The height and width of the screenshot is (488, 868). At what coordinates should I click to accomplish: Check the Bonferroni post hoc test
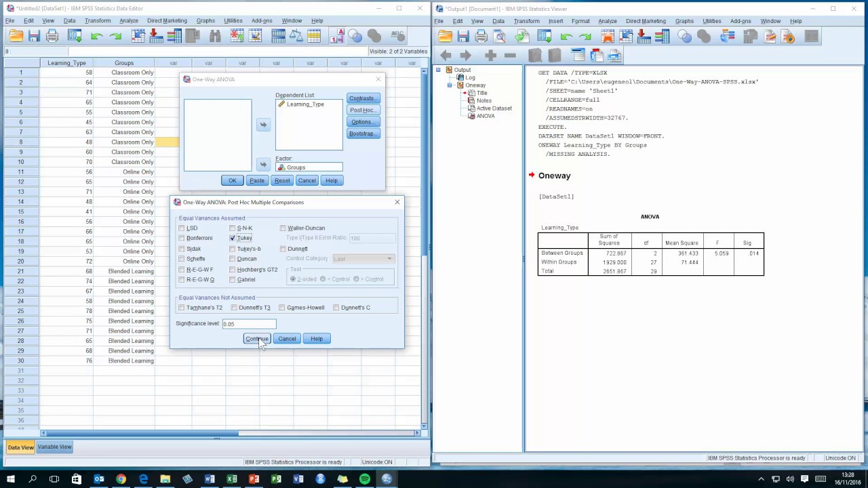[182, 239]
